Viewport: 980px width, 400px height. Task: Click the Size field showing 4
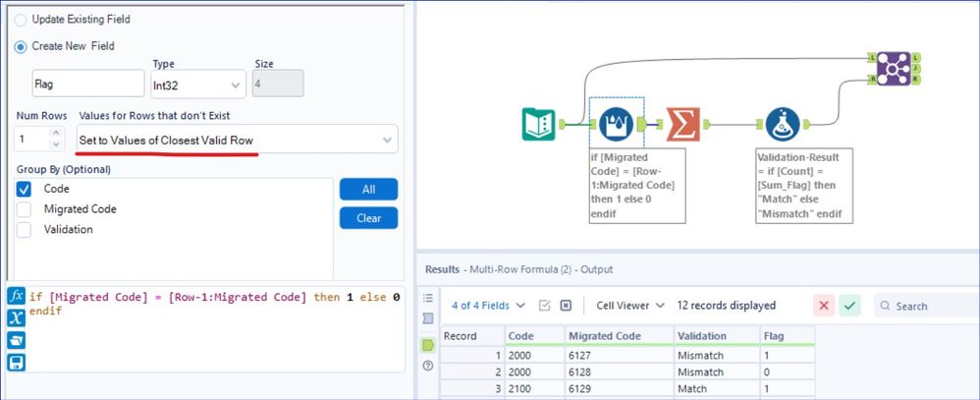click(278, 84)
